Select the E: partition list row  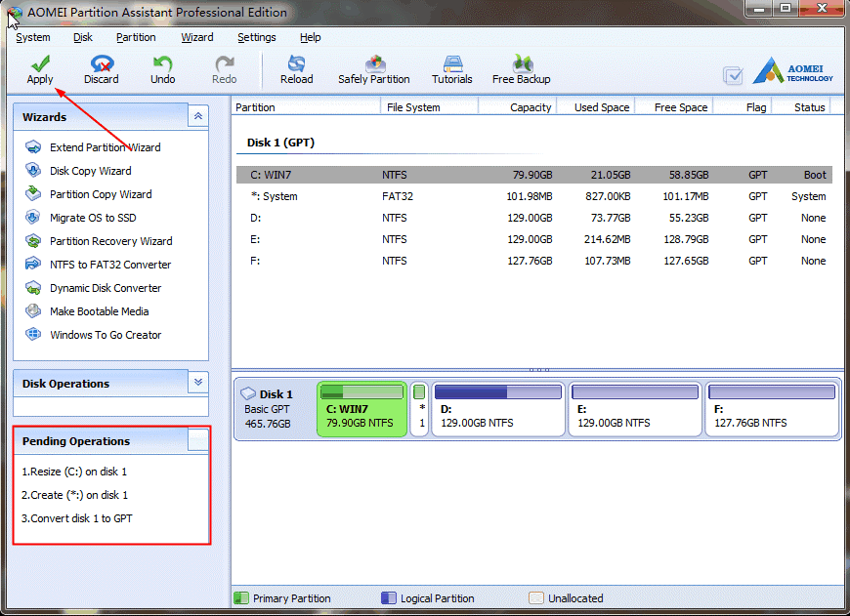pyautogui.click(x=534, y=239)
